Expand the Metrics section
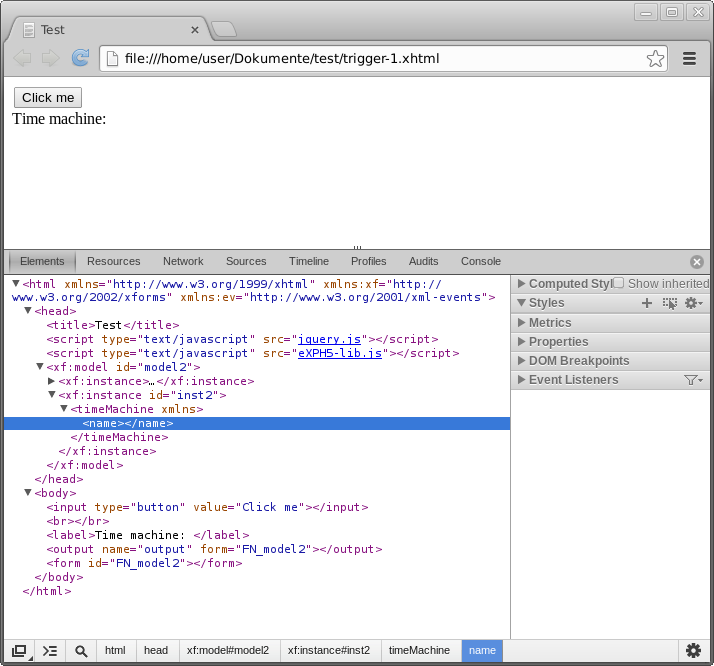 point(521,322)
